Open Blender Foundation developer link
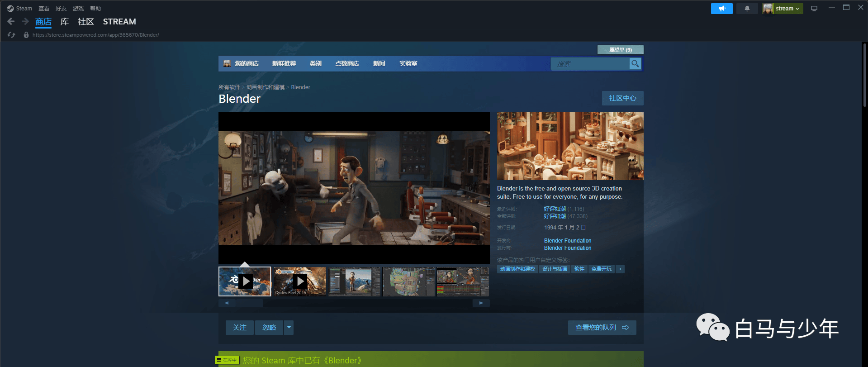This screenshot has width=868, height=367. tap(568, 241)
